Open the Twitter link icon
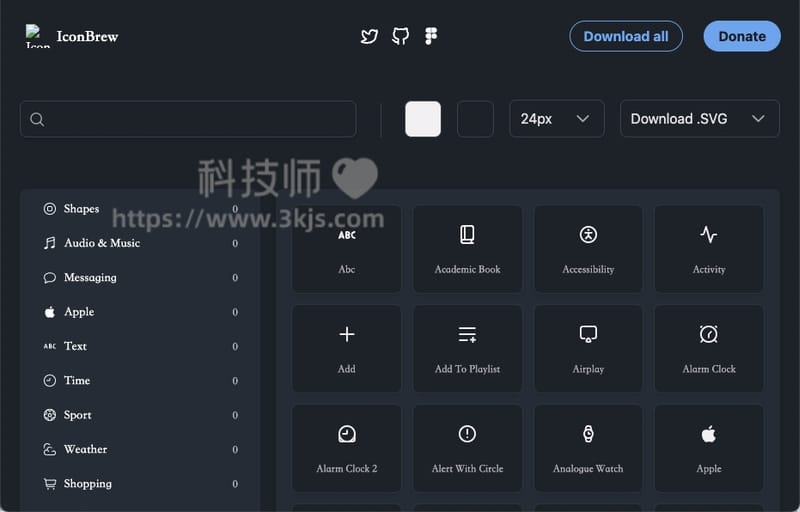The width and height of the screenshot is (800, 512). point(369,36)
